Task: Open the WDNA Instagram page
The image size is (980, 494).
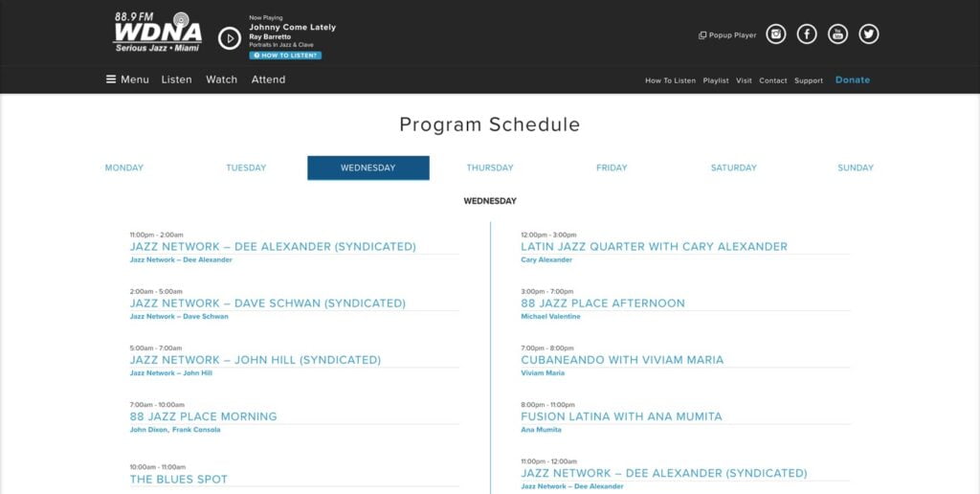Action: 777,34
